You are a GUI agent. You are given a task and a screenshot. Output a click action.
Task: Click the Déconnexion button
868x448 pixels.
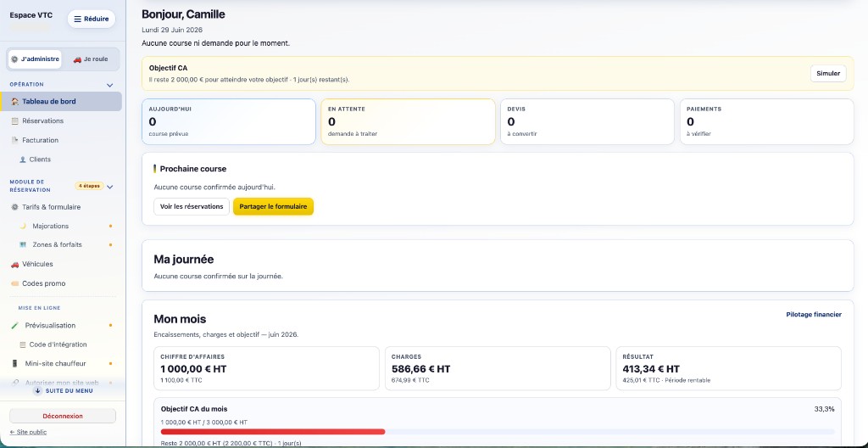63,416
